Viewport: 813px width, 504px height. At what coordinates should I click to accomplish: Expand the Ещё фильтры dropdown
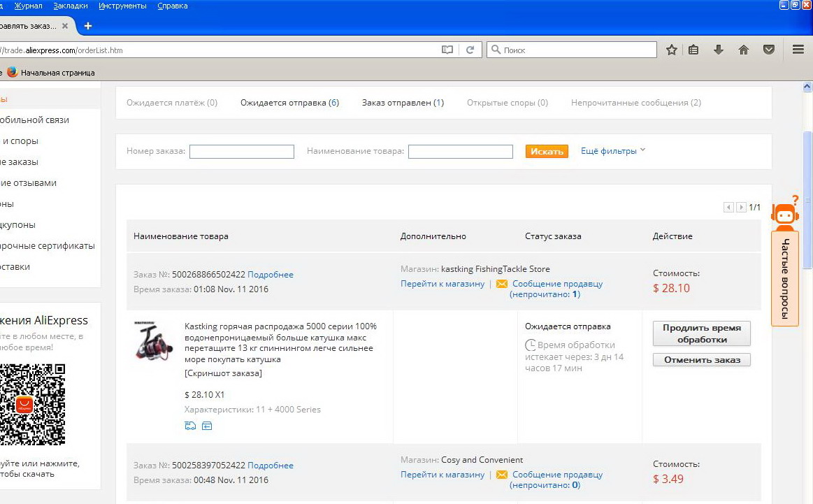(613, 151)
